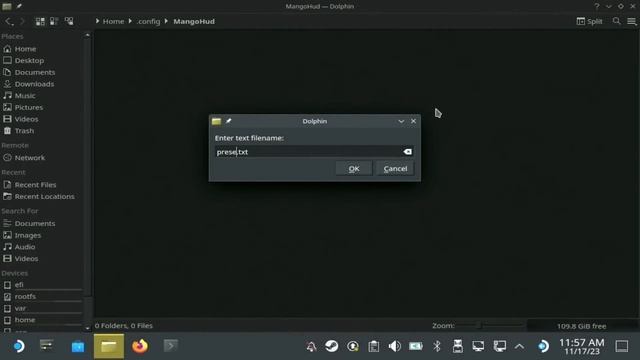Expand hidden system tray icons

click(519, 347)
